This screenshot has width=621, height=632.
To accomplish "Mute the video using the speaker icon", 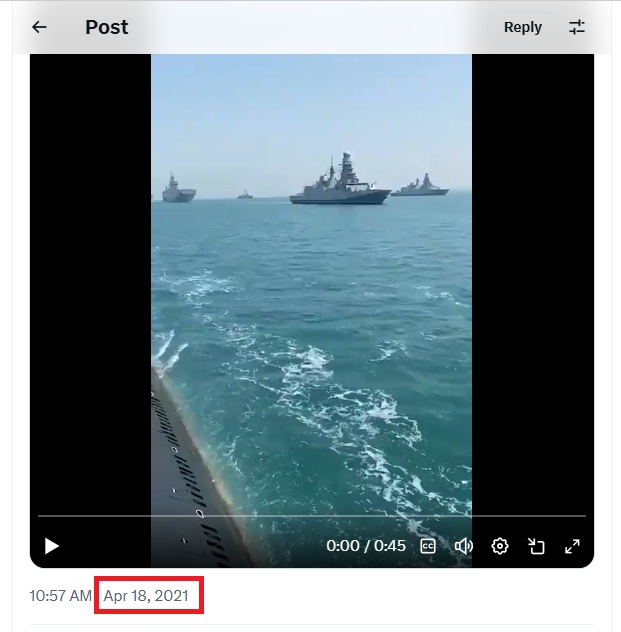I will point(463,546).
